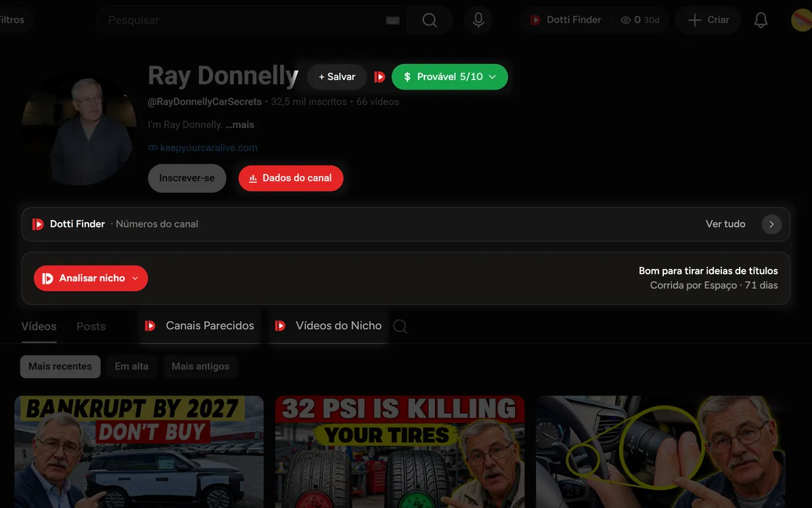Click the eye views counter 0 30d
Image resolution: width=812 pixels, height=508 pixels.
pos(639,20)
